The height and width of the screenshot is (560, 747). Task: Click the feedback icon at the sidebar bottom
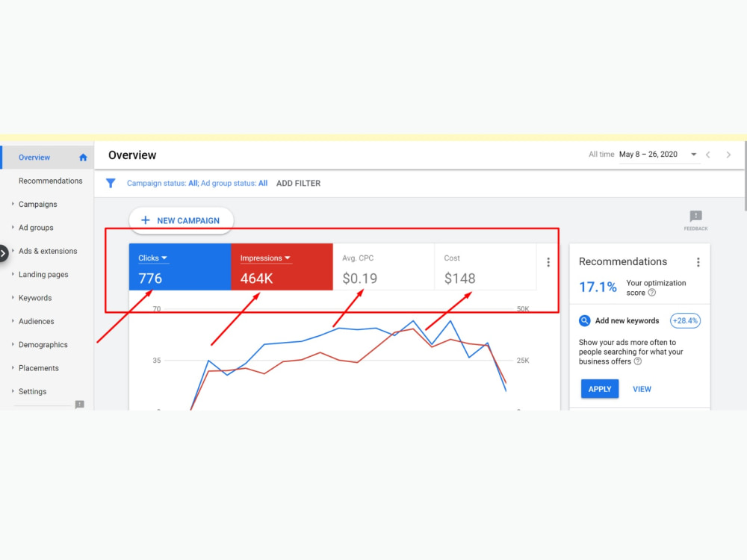pyautogui.click(x=80, y=405)
